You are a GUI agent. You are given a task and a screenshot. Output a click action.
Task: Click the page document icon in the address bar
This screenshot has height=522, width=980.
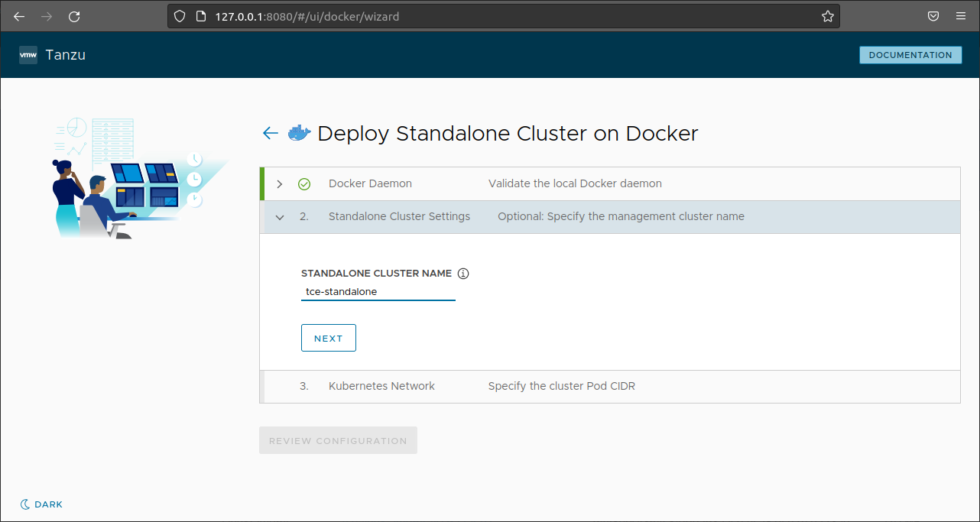[x=200, y=16]
